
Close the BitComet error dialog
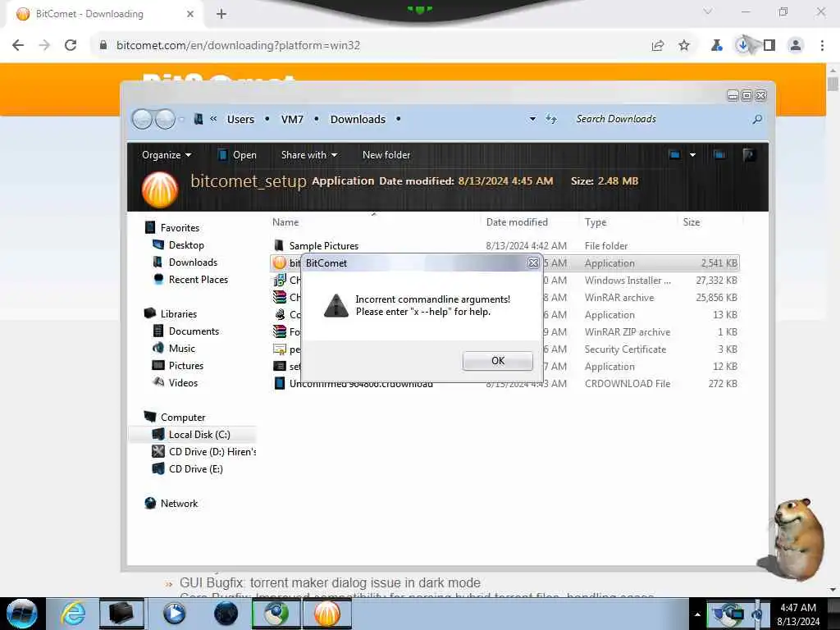(x=533, y=262)
